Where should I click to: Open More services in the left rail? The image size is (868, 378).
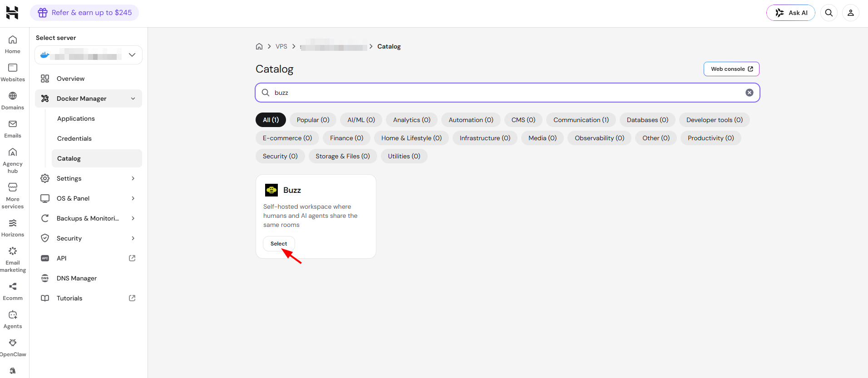click(13, 196)
